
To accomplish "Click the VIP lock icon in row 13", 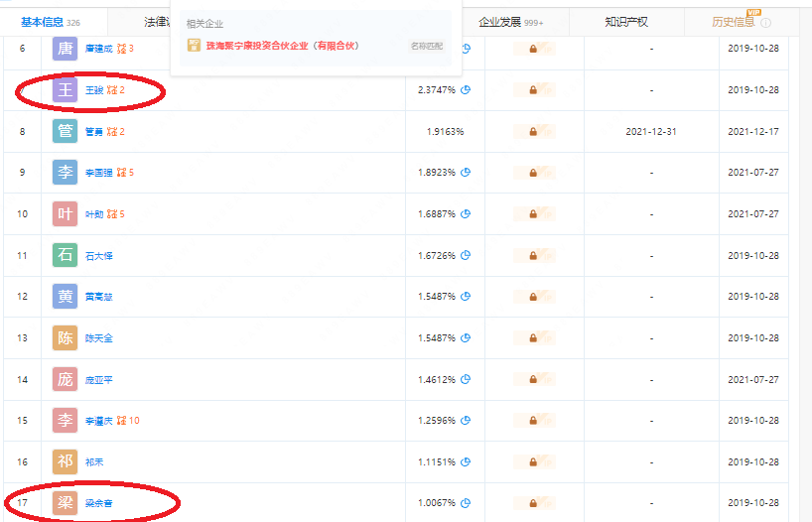I will 533,338.
